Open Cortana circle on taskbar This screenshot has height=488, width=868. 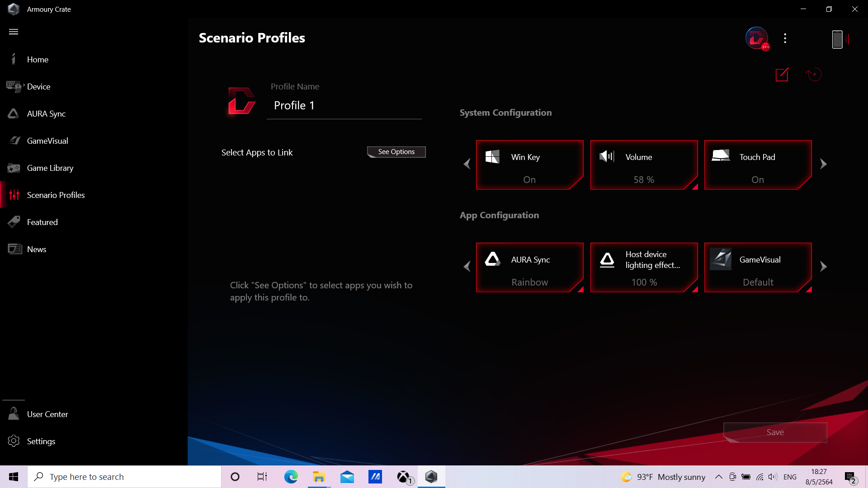click(x=235, y=477)
